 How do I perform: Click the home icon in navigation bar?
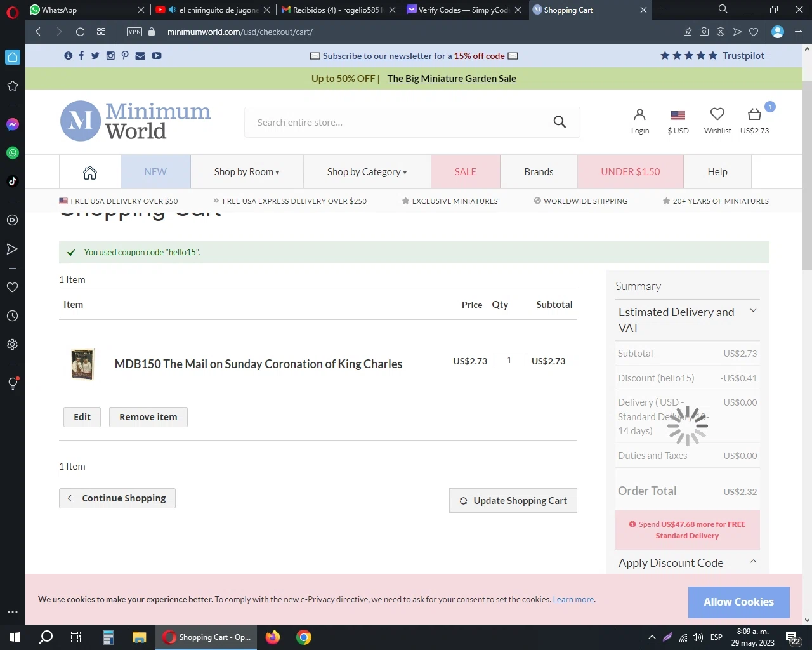click(90, 172)
